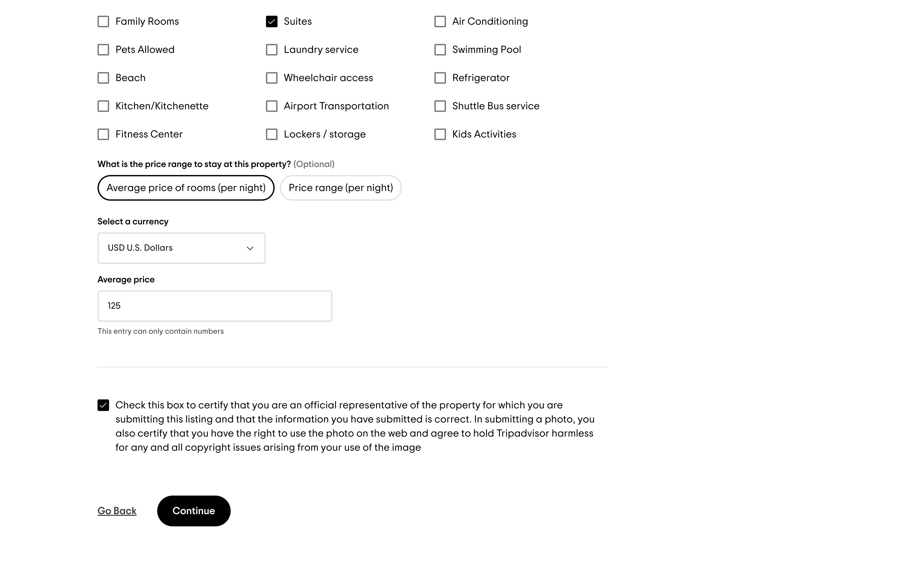Check the Fitness Center box
The width and height of the screenshot is (924, 577).
click(x=103, y=134)
